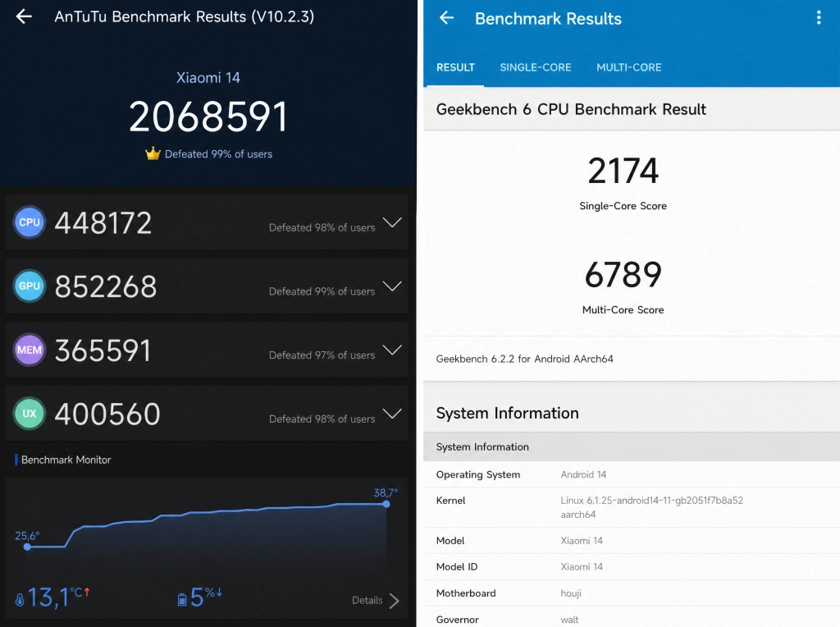Expand the UX score 400560 chevron
The width and height of the screenshot is (840, 627).
(392, 414)
